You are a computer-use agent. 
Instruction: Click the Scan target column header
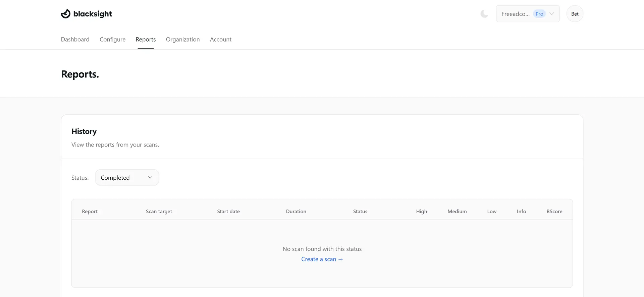[x=159, y=212]
